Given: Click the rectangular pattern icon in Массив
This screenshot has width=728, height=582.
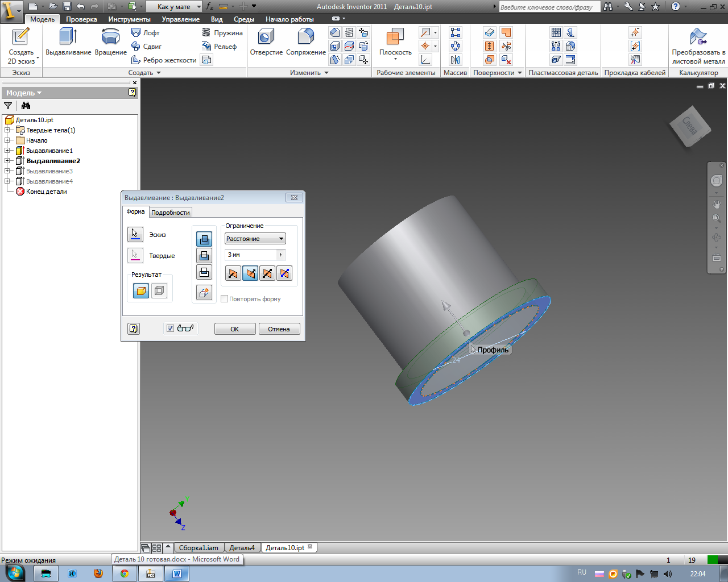Looking at the screenshot, I should [x=456, y=32].
